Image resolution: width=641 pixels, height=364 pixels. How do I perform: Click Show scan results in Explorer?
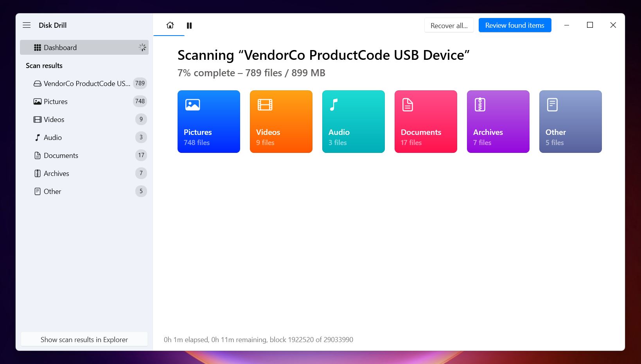coord(84,339)
